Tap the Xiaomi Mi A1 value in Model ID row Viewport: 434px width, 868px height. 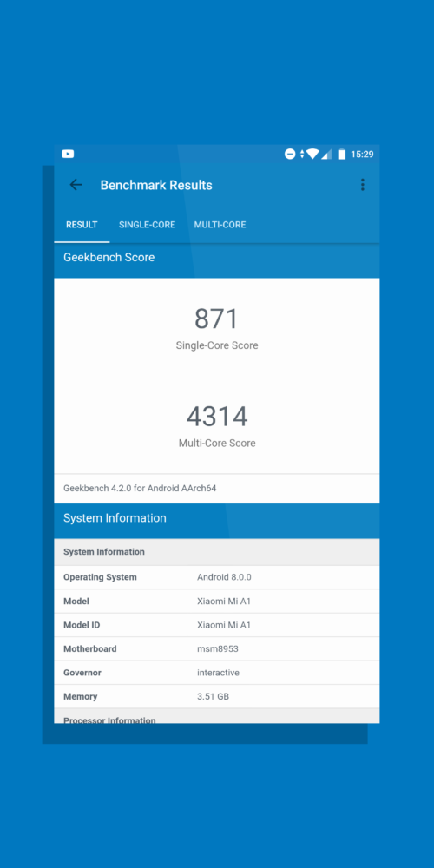tap(224, 625)
